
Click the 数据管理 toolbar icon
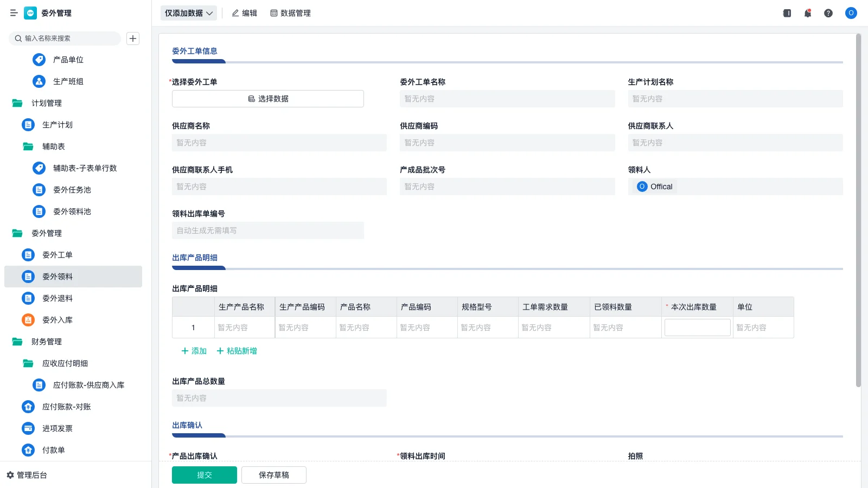pos(290,13)
